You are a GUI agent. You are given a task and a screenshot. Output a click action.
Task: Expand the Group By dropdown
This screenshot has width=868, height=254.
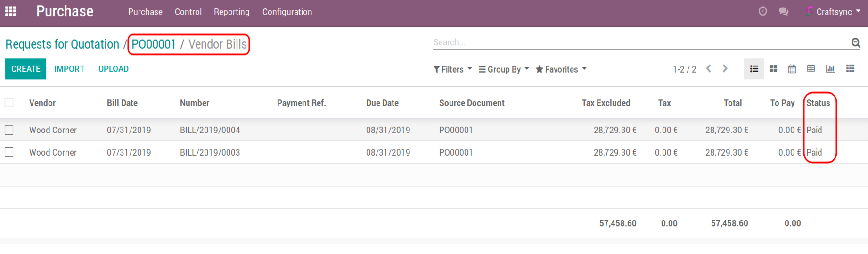[x=503, y=69]
